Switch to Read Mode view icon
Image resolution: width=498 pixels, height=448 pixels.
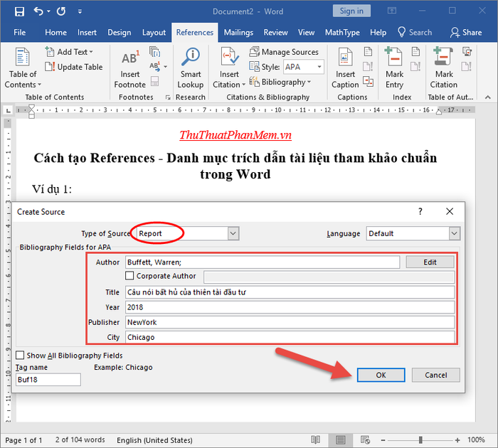click(x=315, y=439)
